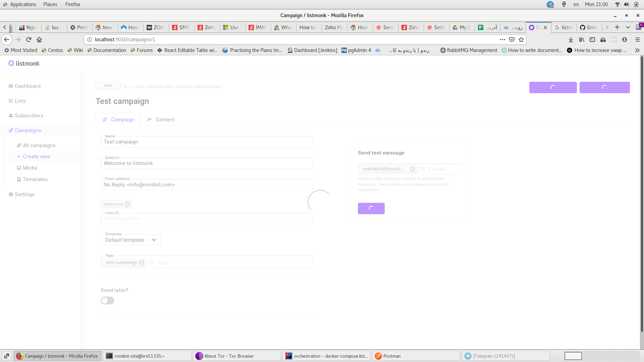Open the Media section
This screenshot has height=362, width=644.
click(x=30, y=168)
